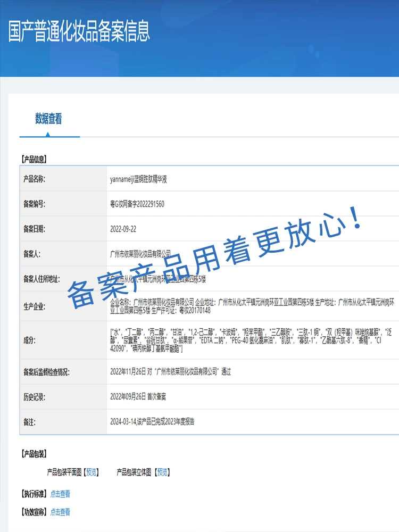This screenshot has height=532, width=399.
Task: Click the 备案后监督检查情况 row label
Action: [x=46, y=372]
